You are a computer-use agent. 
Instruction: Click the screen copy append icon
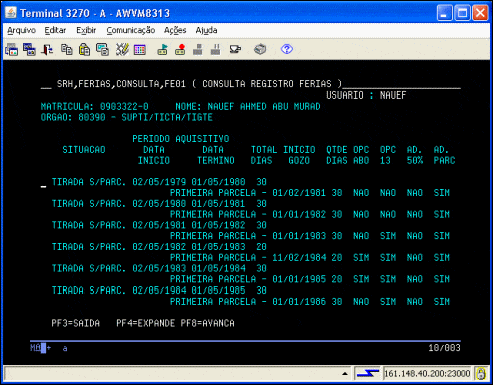click(102, 50)
